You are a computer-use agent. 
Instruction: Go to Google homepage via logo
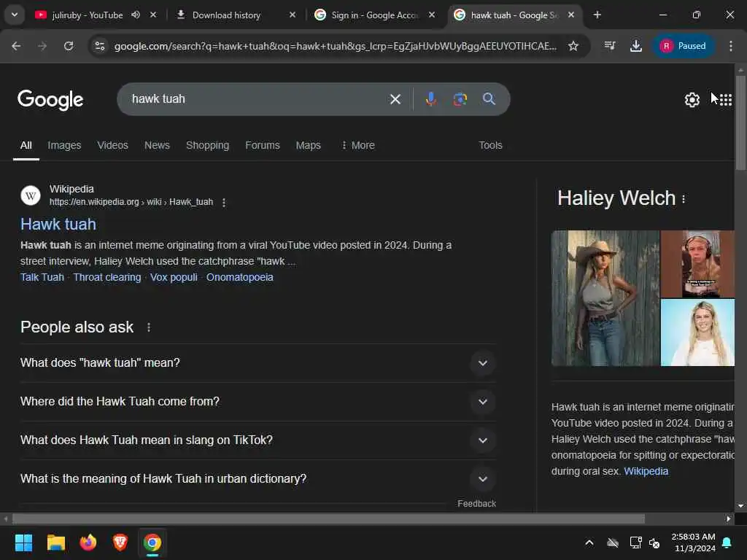[50, 99]
